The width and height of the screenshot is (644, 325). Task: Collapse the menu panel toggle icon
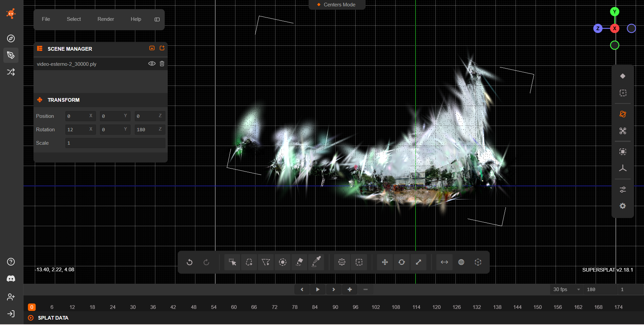point(157,19)
